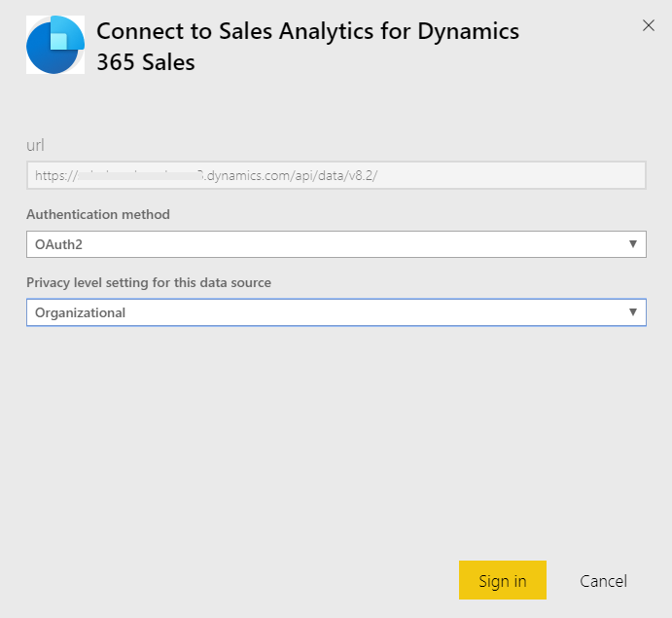Click the Dynamics 365 Sales app icon
The width and height of the screenshot is (672, 618).
click(55, 45)
